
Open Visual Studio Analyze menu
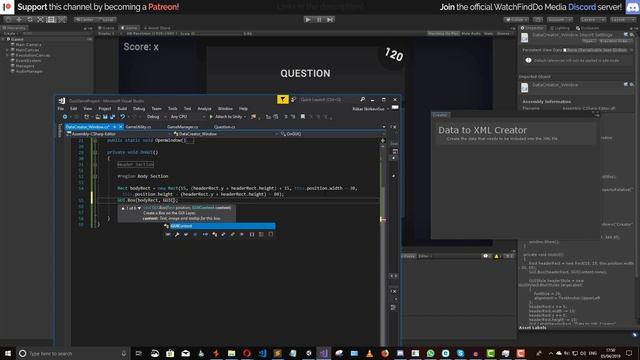pos(204,109)
